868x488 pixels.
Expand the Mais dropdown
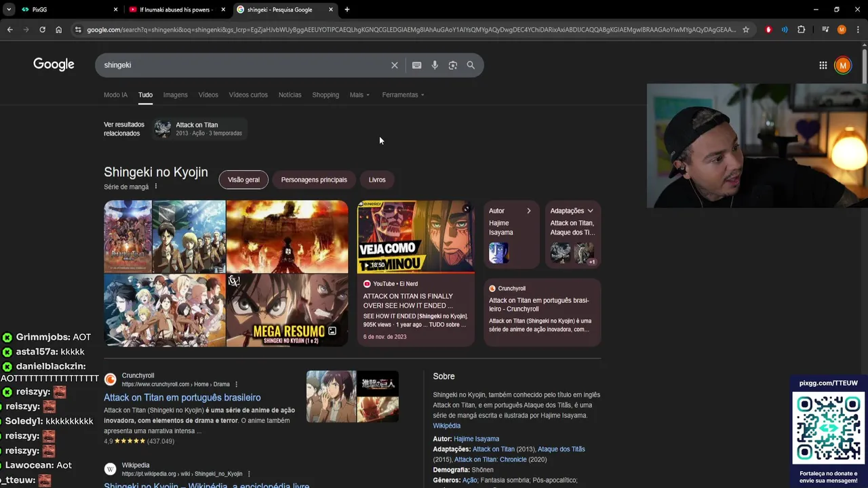[359, 95]
